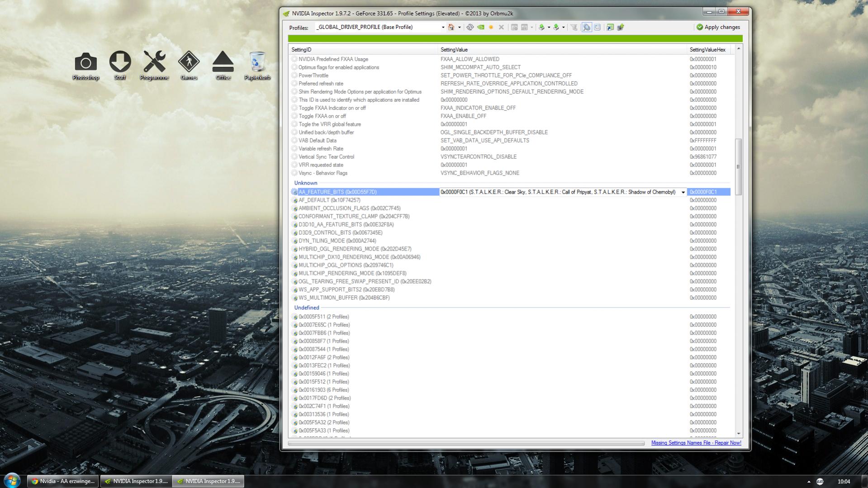Image resolution: width=868 pixels, height=488 pixels.
Task: Toggle the show settings grid view icon
Action: click(x=597, y=27)
